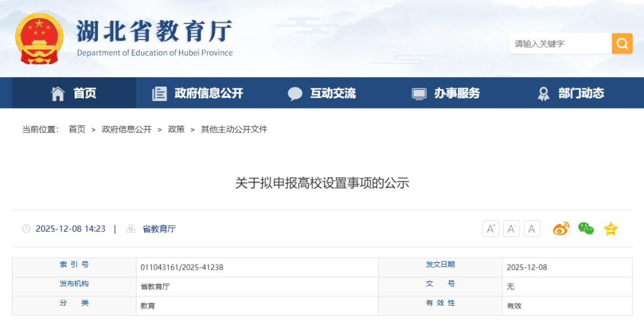
Task: Click the 无 value in 文号 row
Action: point(510,287)
